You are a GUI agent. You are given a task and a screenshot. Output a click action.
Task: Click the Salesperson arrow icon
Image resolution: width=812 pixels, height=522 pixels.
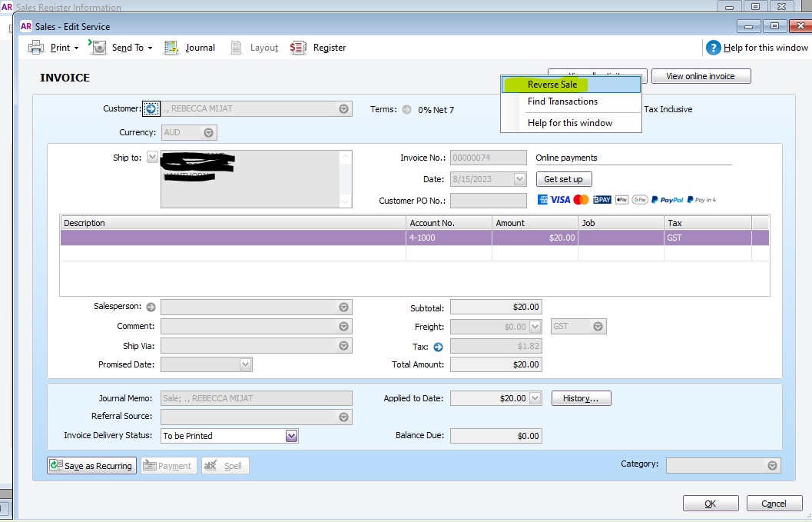click(x=151, y=307)
